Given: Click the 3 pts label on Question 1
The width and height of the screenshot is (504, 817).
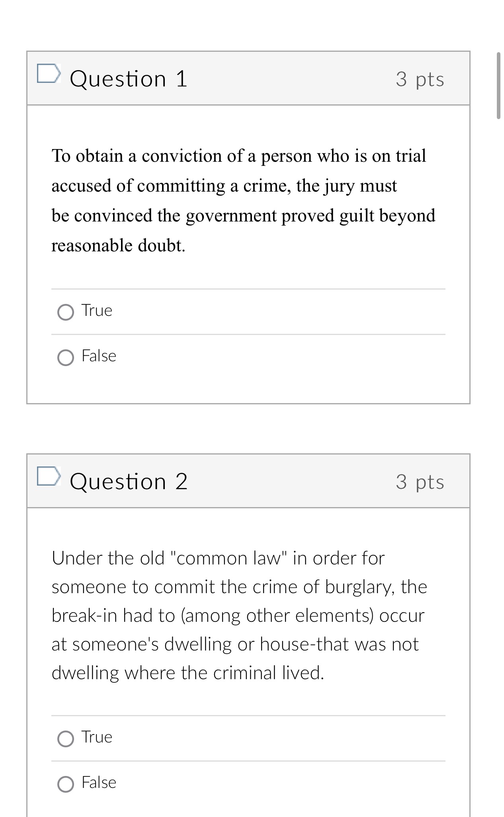Looking at the screenshot, I should 420,80.
